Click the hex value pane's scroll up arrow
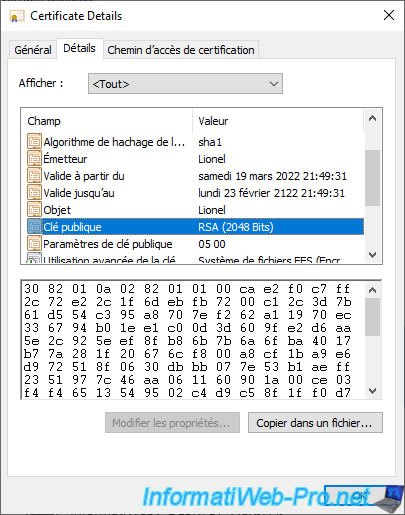The height and width of the screenshot is (515, 405). point(372,290)
